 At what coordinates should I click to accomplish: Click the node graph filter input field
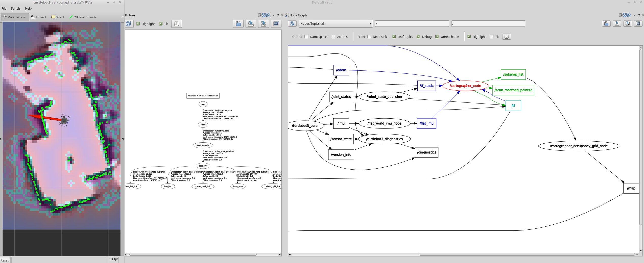click(411, 23)
